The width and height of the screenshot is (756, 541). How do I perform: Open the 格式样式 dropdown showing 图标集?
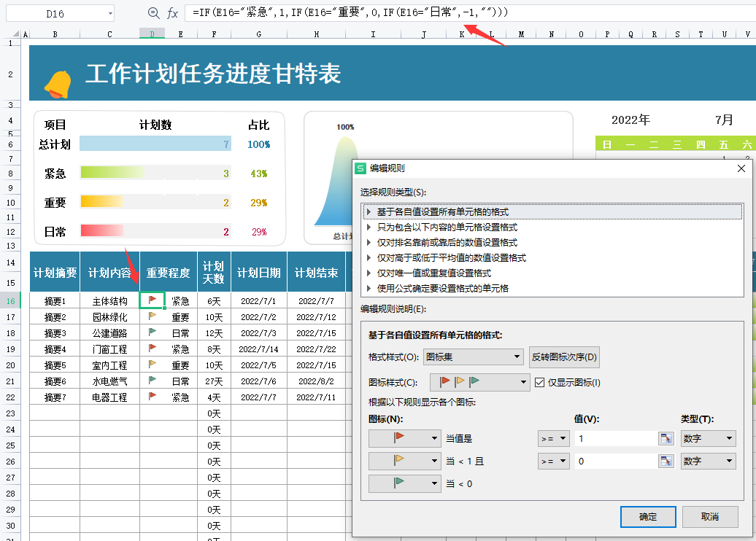(x=473, y=357)
